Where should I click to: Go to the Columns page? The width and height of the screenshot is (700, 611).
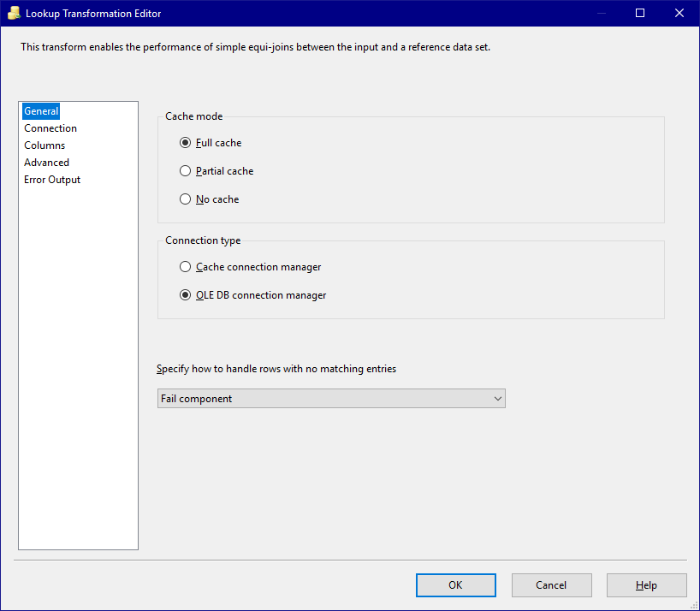pyautogui.click(x=44, y=145)
